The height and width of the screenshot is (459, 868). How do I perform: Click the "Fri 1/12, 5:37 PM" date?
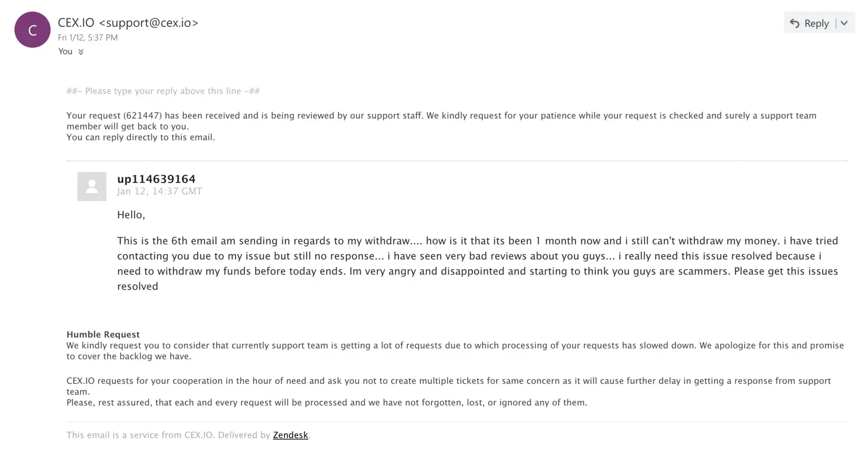(x=88, y=38)
